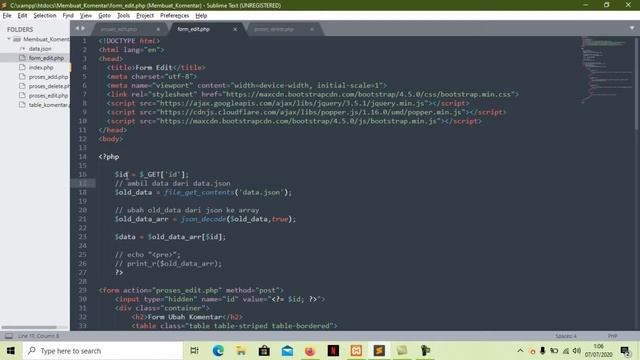Click the code minimap
640x360 pixels.
click(606, 69)
